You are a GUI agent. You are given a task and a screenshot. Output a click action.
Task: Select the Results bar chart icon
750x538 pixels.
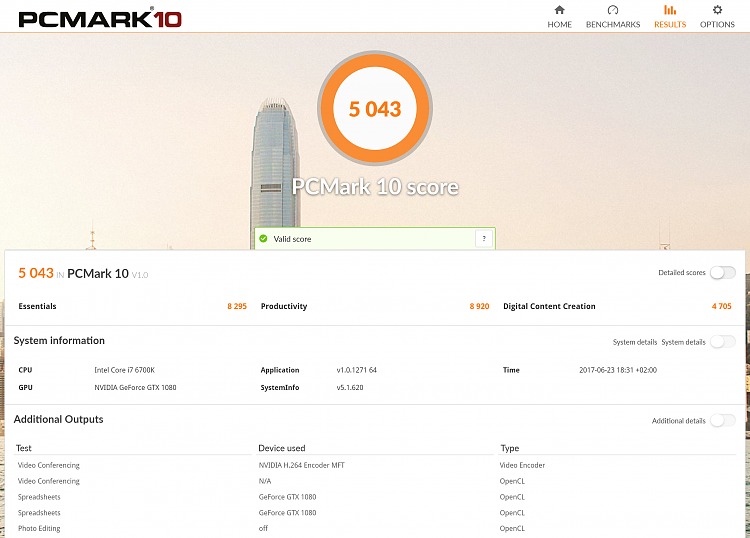670,10
